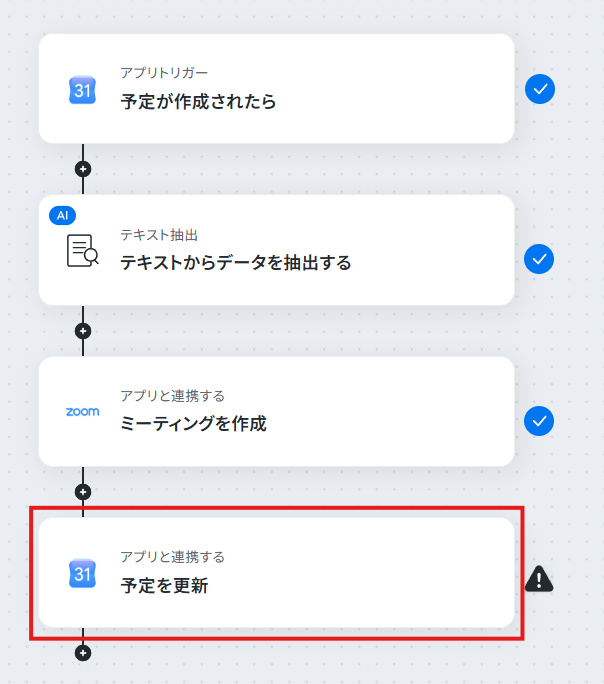Image resolution: width=604 pixels, height=684 pixels.
Task: Add a step after ミーティングを作成 card
Action: [83, 492]
